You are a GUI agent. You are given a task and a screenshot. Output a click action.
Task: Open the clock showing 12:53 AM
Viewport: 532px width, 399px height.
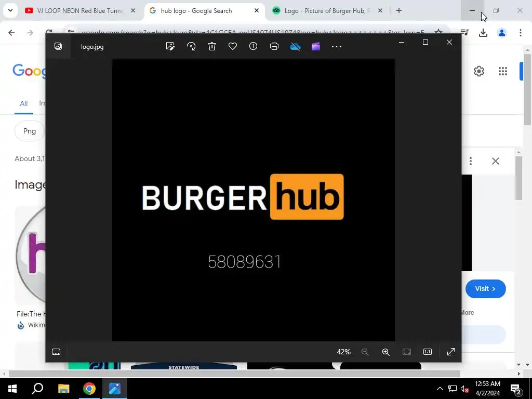(x=487, y=389)
